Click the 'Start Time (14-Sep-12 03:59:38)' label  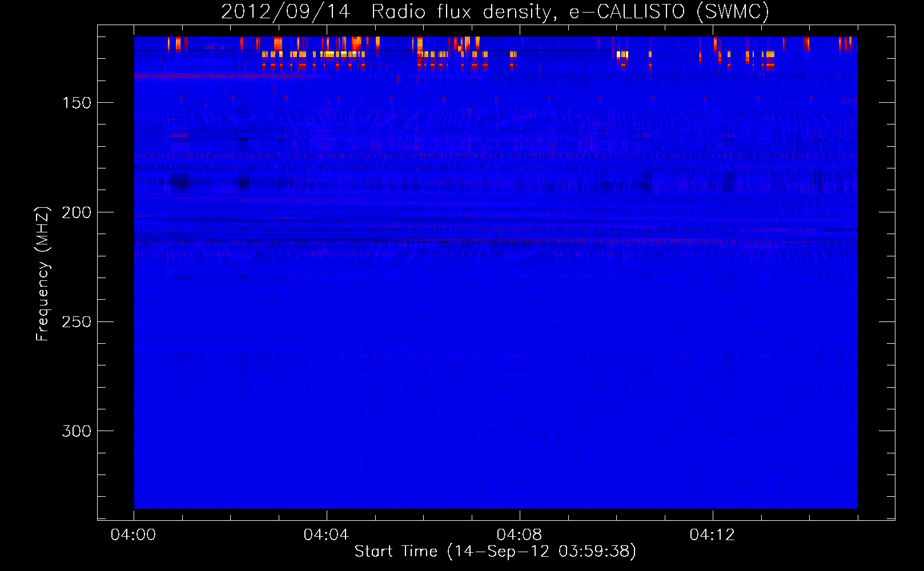click(x=495, y=552)
